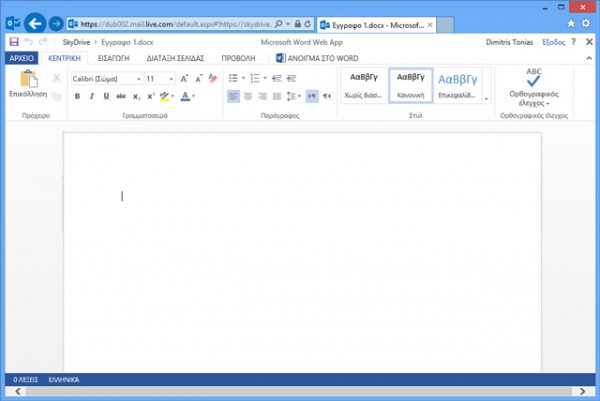
Task: Open bullet list style dropdown arrow
Action: [243, 78]
